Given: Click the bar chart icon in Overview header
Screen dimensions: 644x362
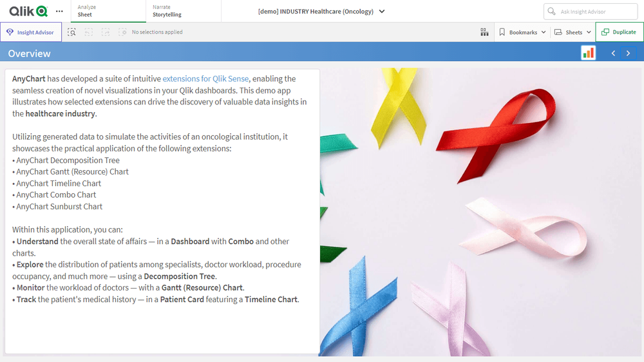Looking at the screenshot, I should (x=588, y=53).
